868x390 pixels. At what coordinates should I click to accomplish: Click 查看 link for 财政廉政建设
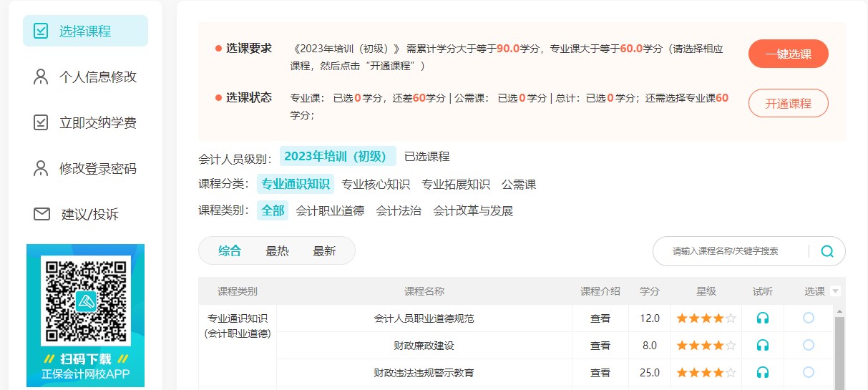[600, 346]
